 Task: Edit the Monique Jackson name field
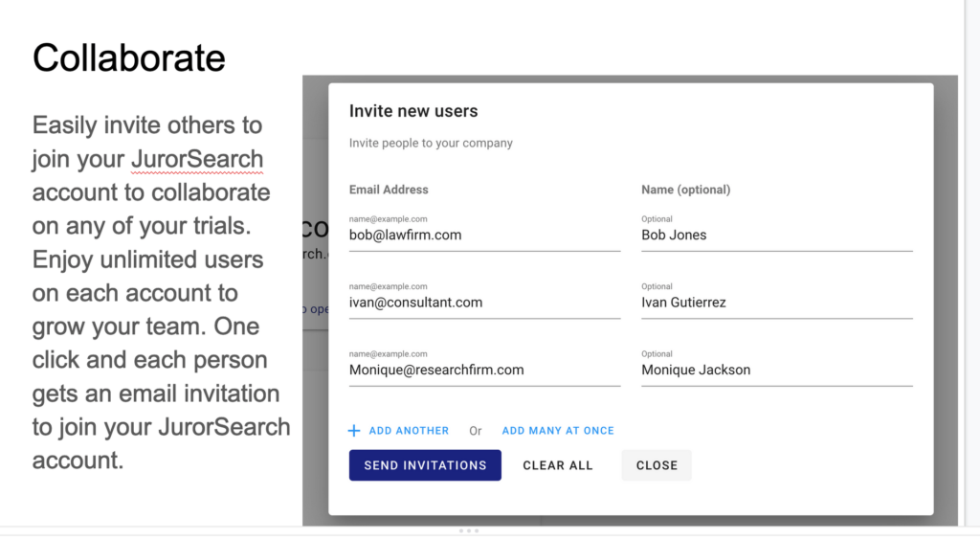coord(777,370)
